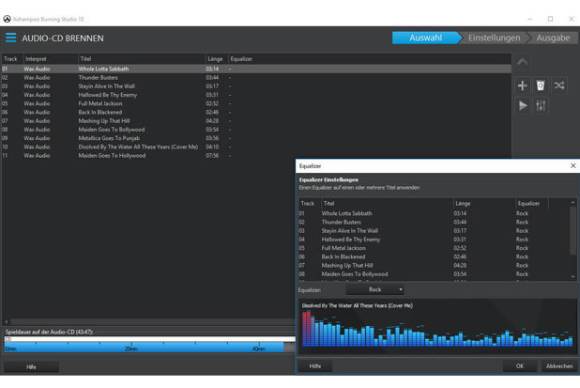Open the Equalizer preset dropdown showing Rock
The width and height of the screenshot is (580, 388).
(x=375, y=290)
